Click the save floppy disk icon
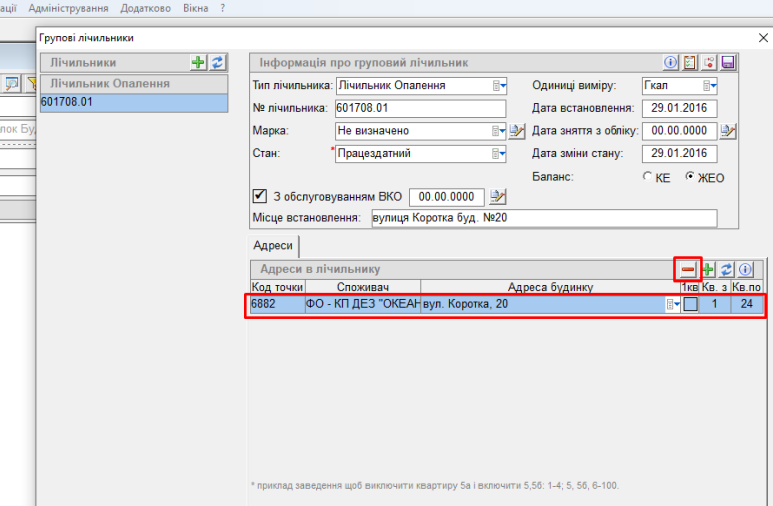 (728, 62)
